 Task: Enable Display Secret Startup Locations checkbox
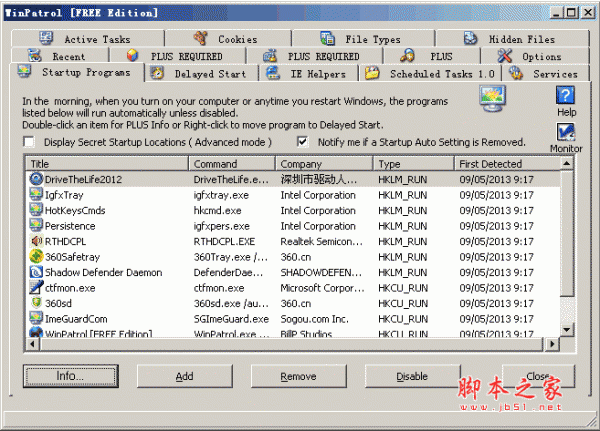(29, 142)
